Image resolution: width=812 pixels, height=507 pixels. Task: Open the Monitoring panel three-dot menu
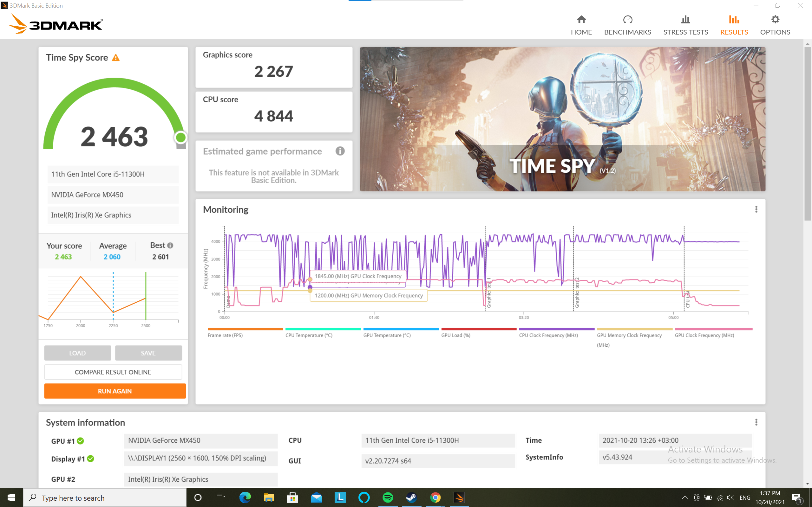(x=756, y=209)
